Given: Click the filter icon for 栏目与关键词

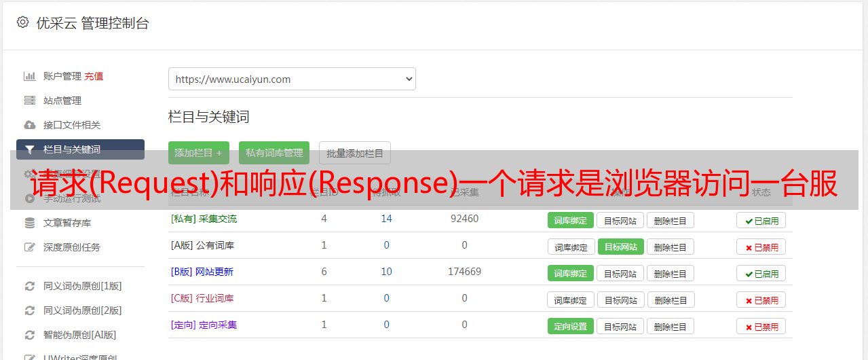Looking at the screenshot, I should [x=29, y=149].
